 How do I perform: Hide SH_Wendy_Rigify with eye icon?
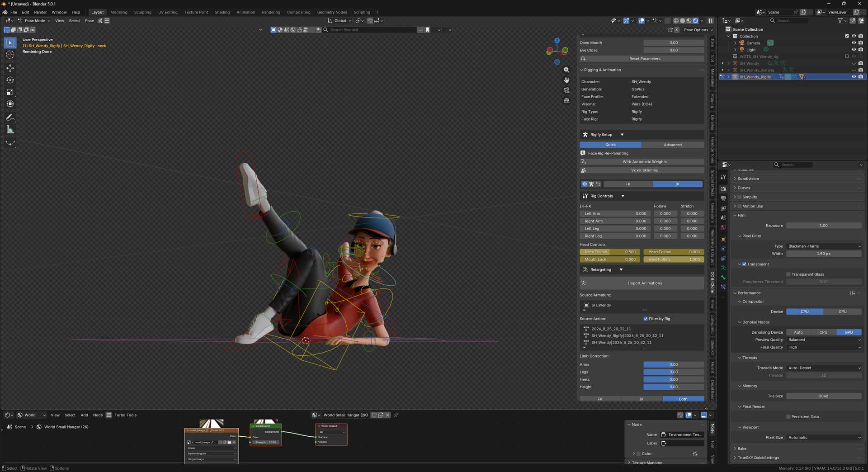pos(854,77)
